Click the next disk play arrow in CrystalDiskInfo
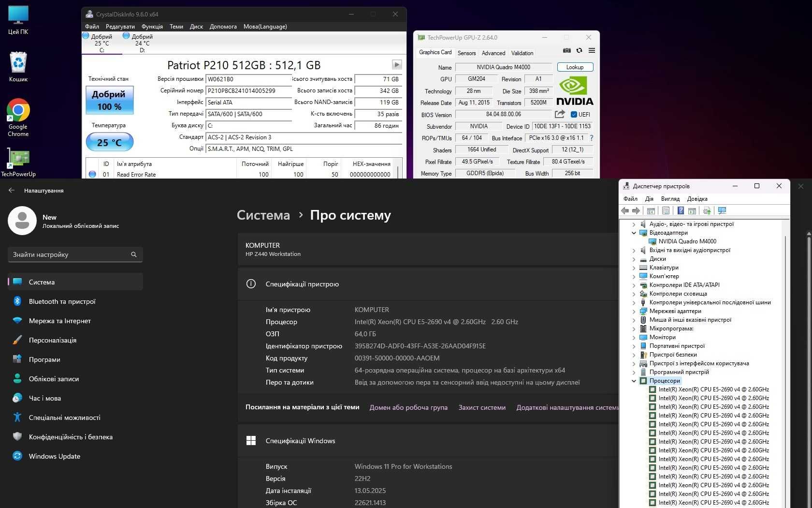Screen dimensions: 812x508 397,64
